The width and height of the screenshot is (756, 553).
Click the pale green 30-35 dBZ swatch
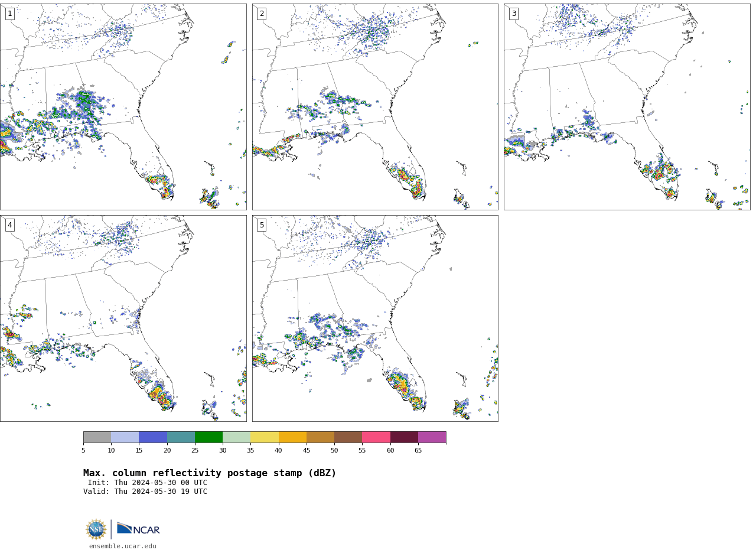(x=237, y=437)
